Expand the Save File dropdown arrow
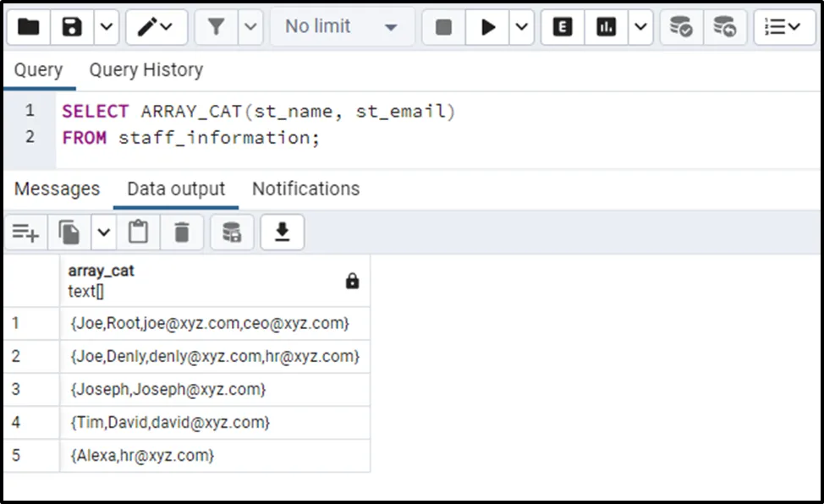The height and width of the screenshot is (504, 824). (106, 27)
